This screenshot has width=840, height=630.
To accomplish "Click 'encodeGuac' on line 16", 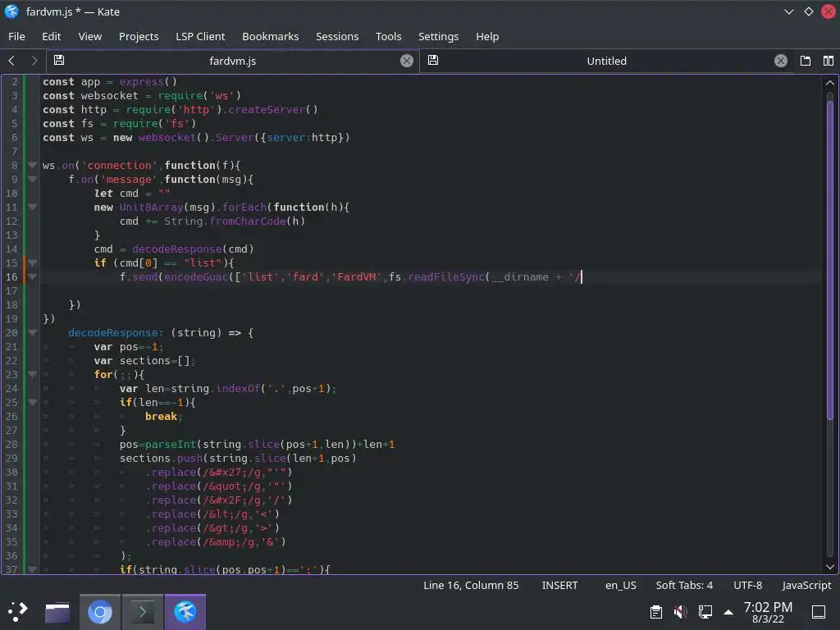I will pos(196,276).
